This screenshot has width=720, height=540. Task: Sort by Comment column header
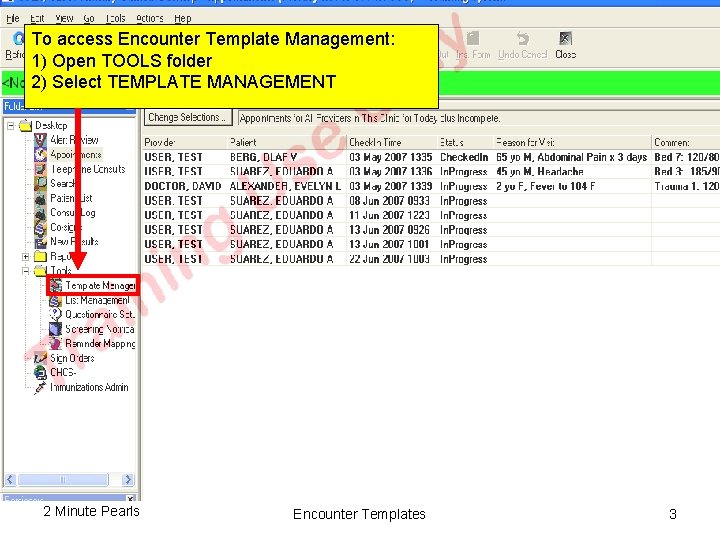pos(686,142)
